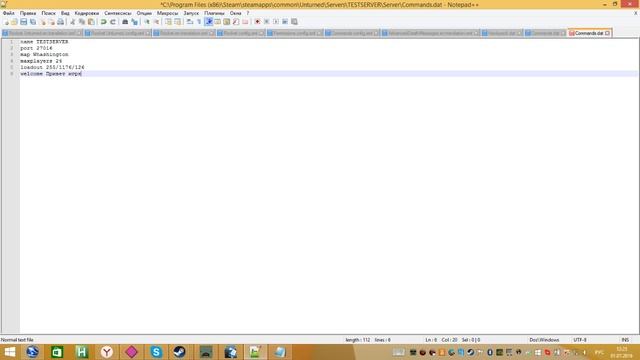Save the current file via toolbar icon

pyautogui.click(x=24, y=22)
